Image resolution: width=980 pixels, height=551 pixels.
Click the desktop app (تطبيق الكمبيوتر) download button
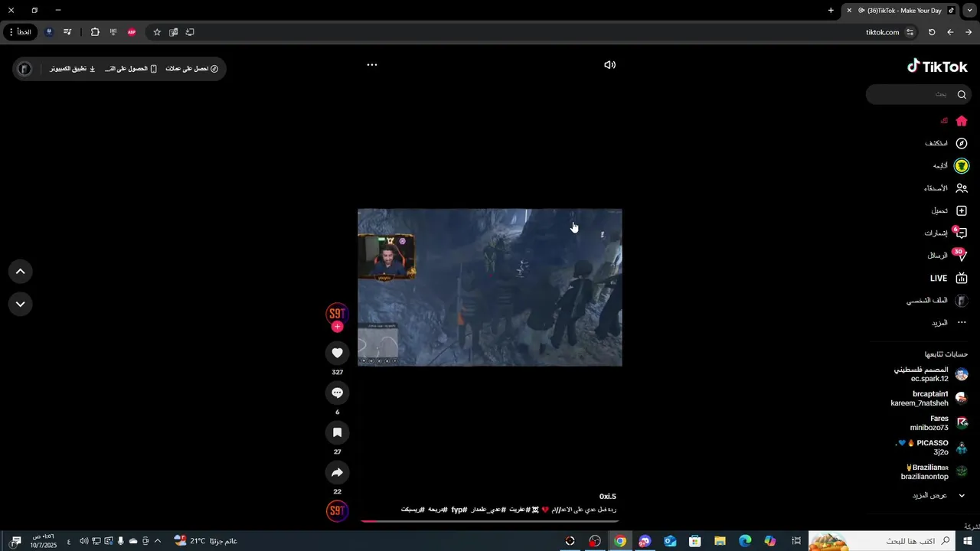73,69
